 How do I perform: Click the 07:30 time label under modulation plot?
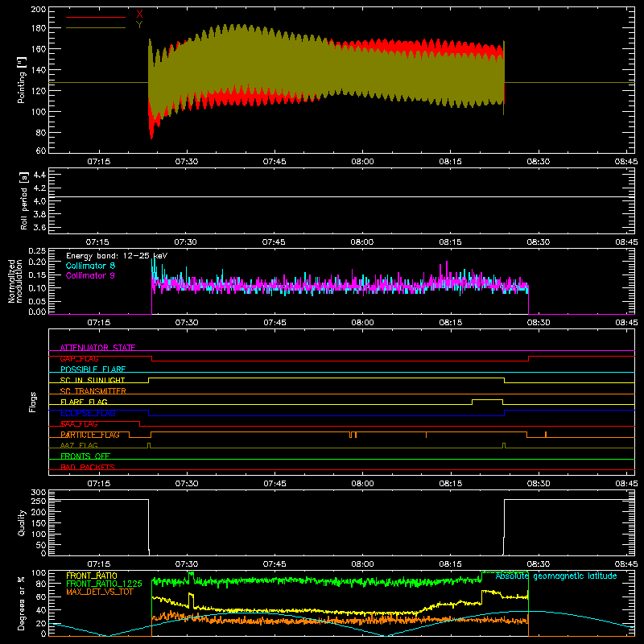(x=187, y=323)
